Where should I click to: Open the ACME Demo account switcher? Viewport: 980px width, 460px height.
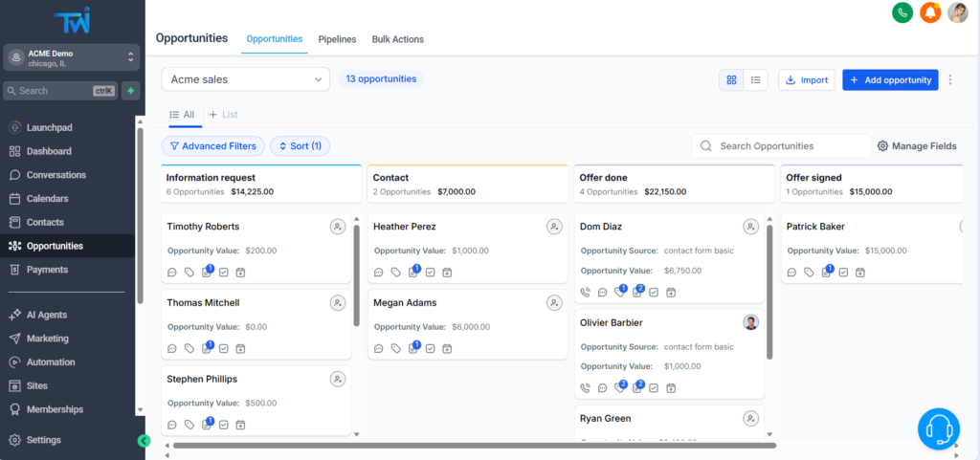click(72, 58)
